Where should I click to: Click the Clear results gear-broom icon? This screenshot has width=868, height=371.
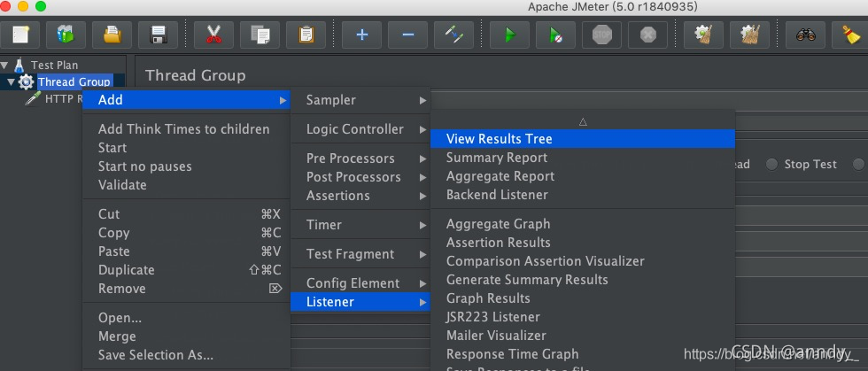point(703,35)
